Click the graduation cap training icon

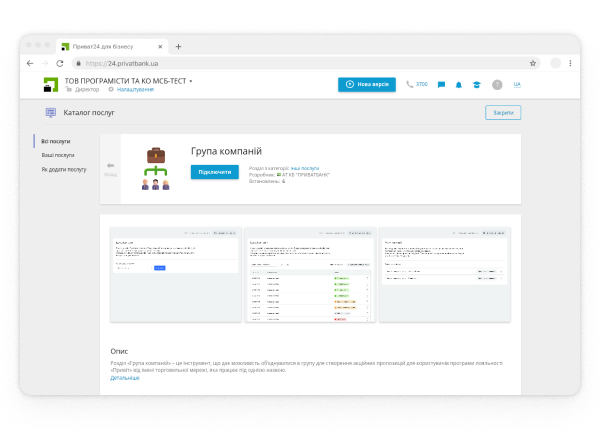(476, 85)
